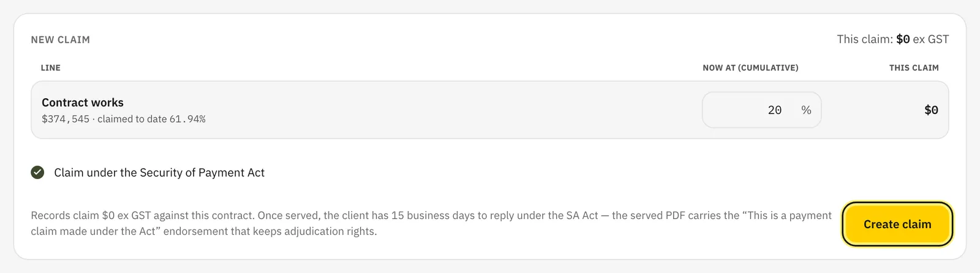This screenshot has width=980, height=273.
Task: Click the empty middle of the Contract works row
Action: (x=453, y=110)
